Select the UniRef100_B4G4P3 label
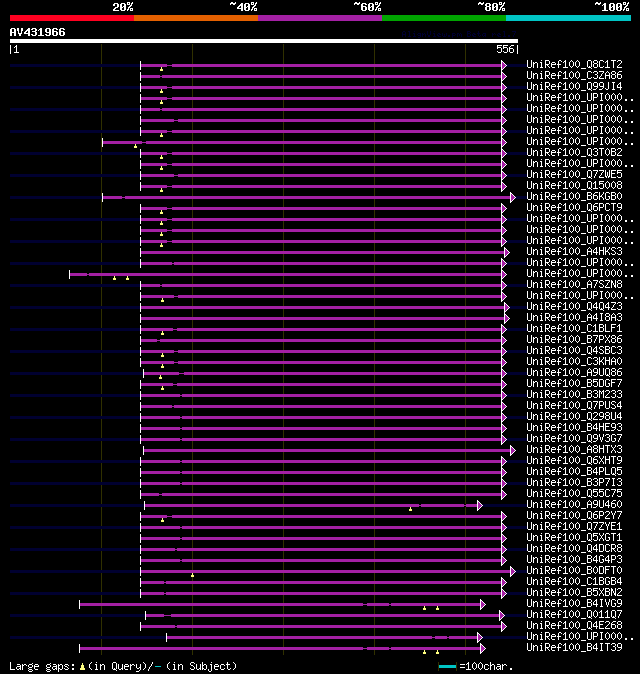 pos(574,560)
